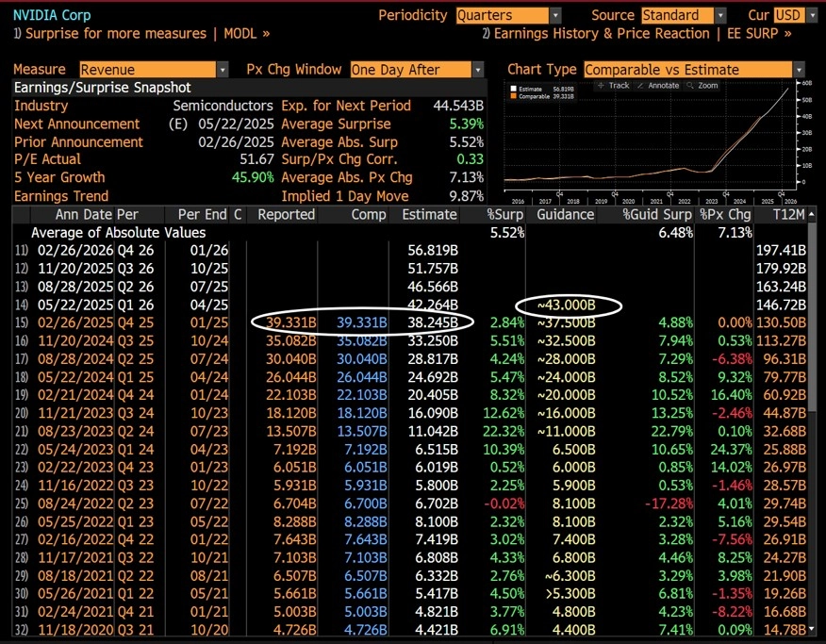Select row 15 dated 02/26/2025

coord(410,322)
